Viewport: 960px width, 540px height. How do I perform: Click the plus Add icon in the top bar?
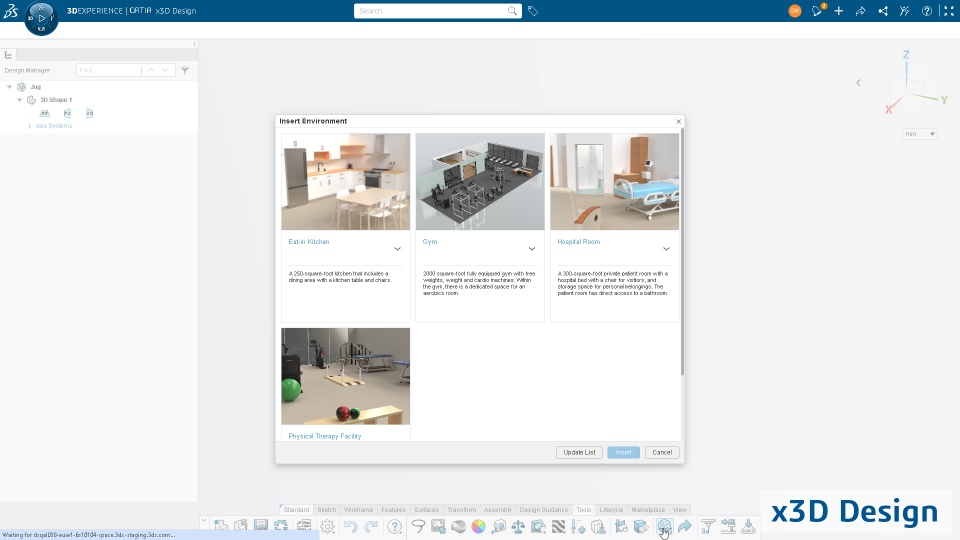[839, 11]
